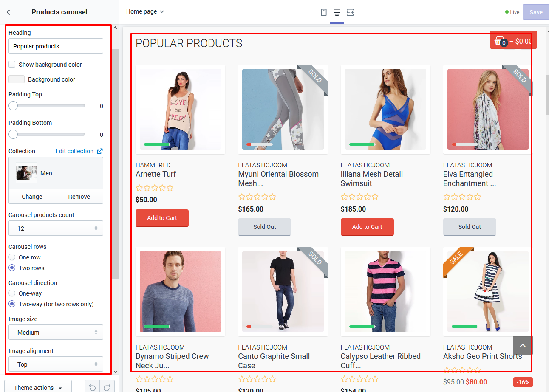Expand the Image alignment dropdown
The width and height of the screenshot is (549, 392).
coord(56,364)
